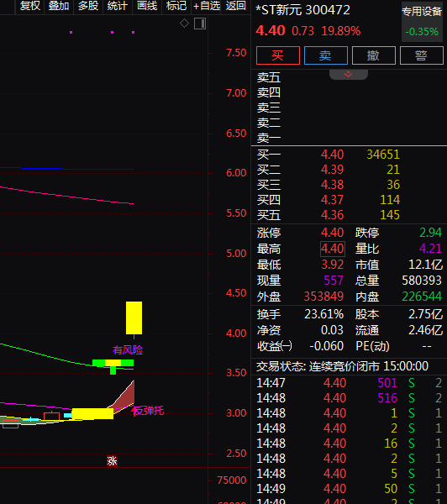This screenshot has height=504, width=447.
Task: Click 买一 volume 34651
Action: pos(383,155)
